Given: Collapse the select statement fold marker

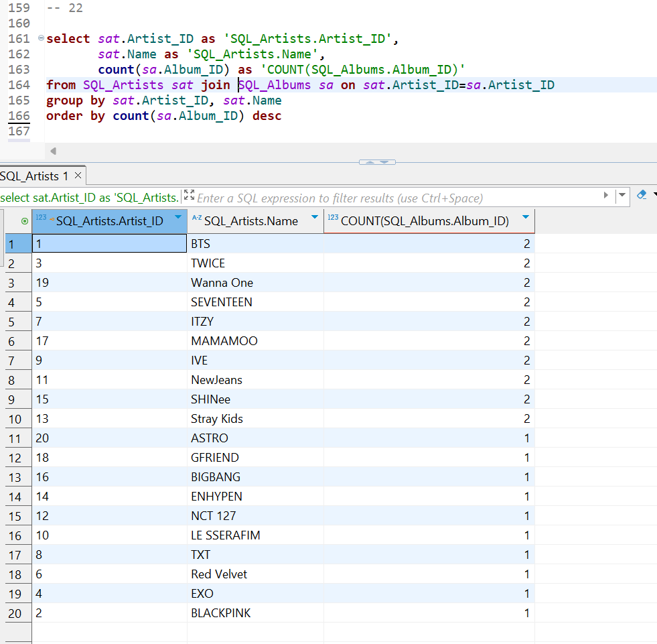Looking at the screenshot, I should 41,38.
